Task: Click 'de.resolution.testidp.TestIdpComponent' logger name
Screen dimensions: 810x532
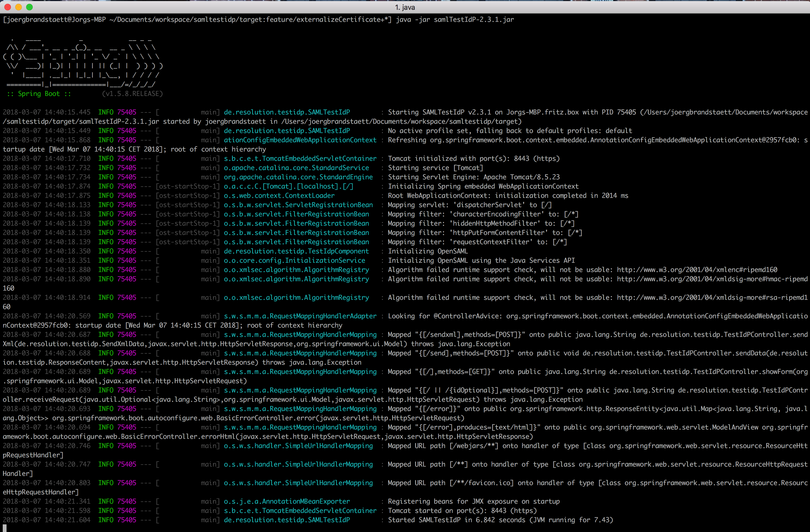Action: [296, 251]
